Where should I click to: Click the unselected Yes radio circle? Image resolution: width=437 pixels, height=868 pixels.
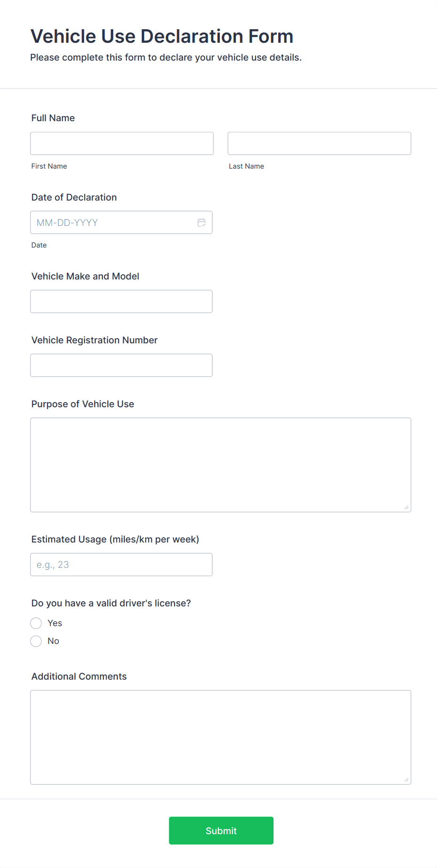click(36, 623)
